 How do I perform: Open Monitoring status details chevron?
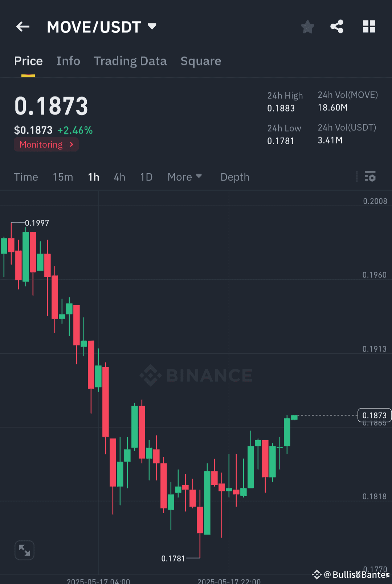coord(71,144)
